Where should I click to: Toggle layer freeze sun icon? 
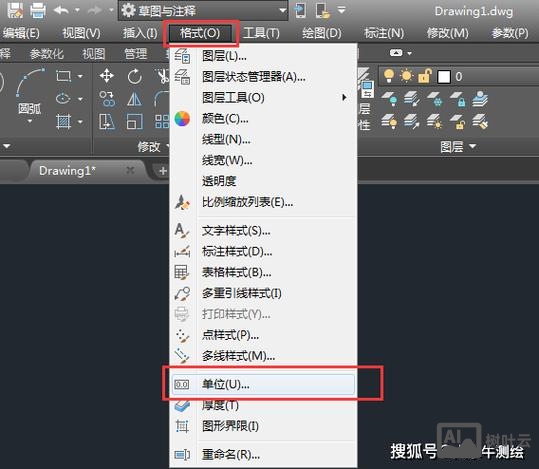coord(407,76)
